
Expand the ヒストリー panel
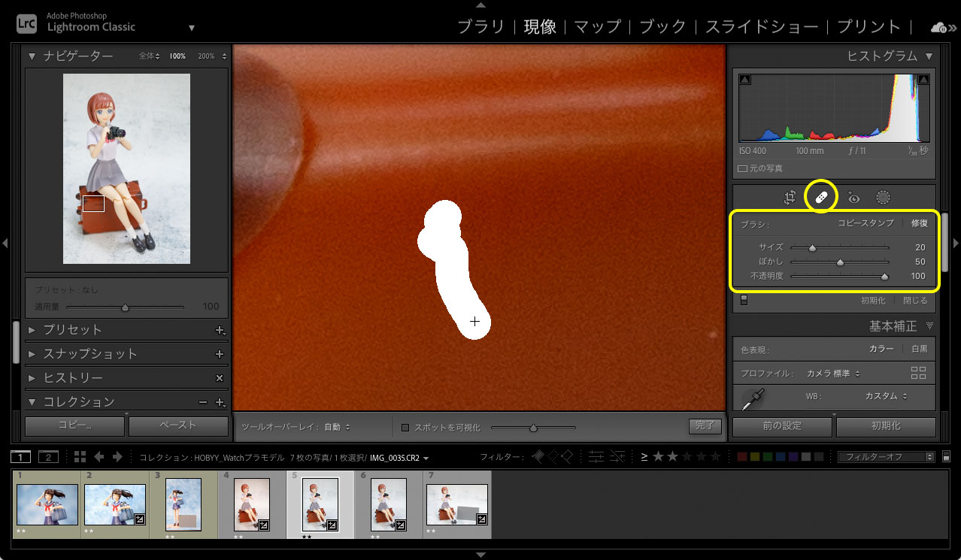tap(32, 378)
